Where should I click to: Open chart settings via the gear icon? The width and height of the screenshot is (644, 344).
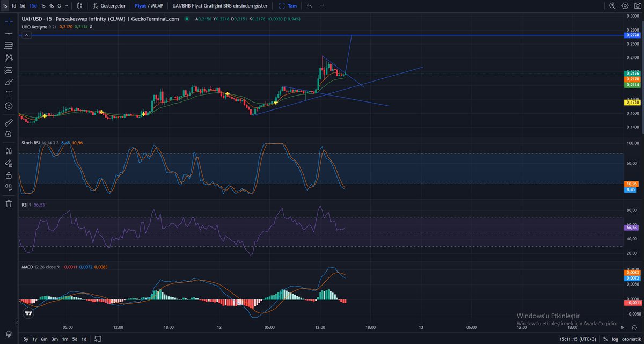point(625,5)
